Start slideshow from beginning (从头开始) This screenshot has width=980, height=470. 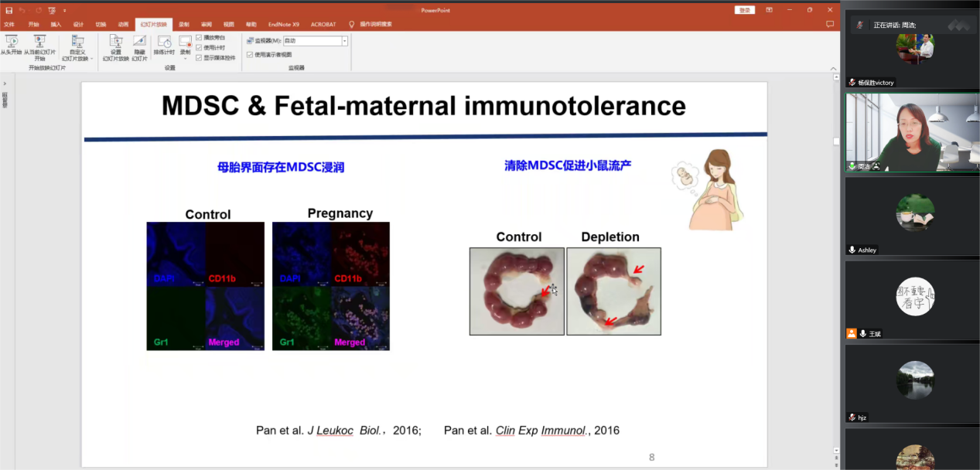[x=11, y=45]
